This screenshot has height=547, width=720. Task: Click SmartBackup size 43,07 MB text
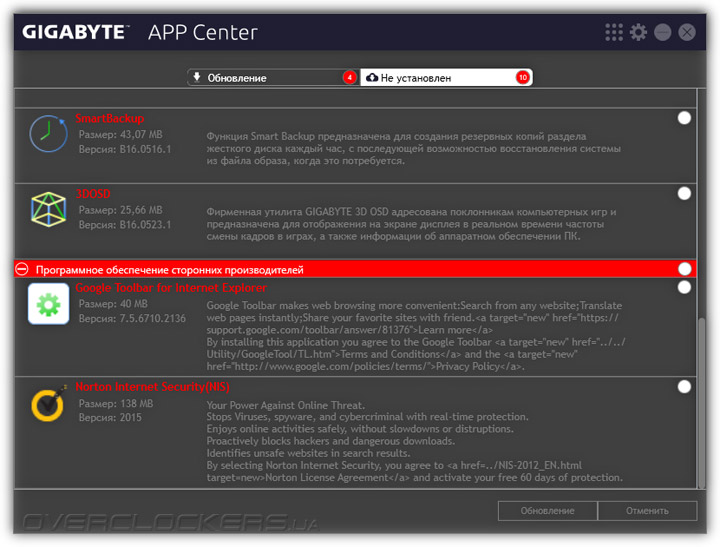120,135
